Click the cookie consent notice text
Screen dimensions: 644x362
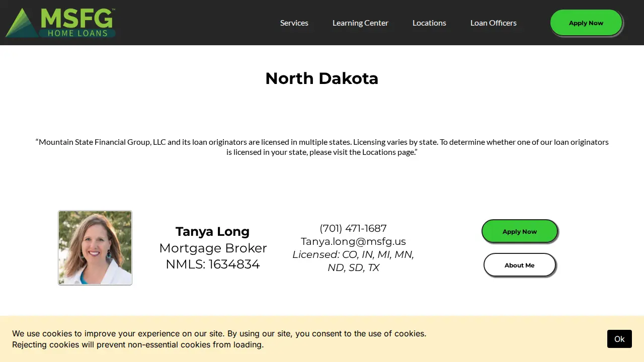click(219, 339)
